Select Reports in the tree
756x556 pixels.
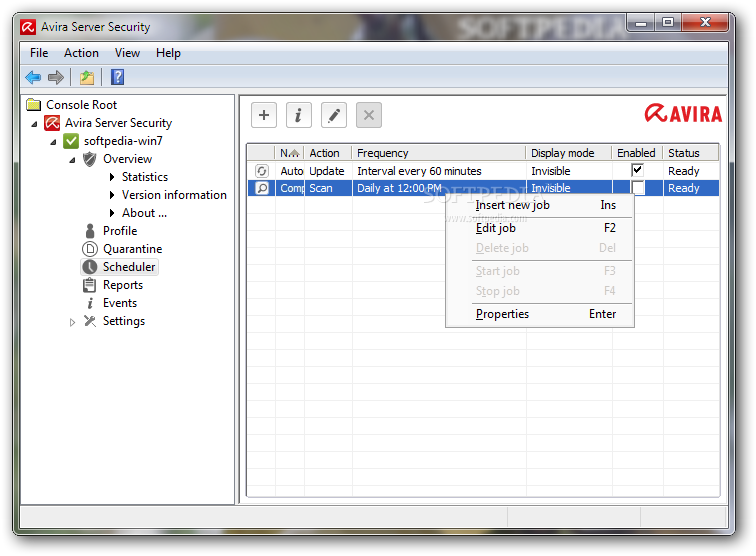[x=123, y=285]
